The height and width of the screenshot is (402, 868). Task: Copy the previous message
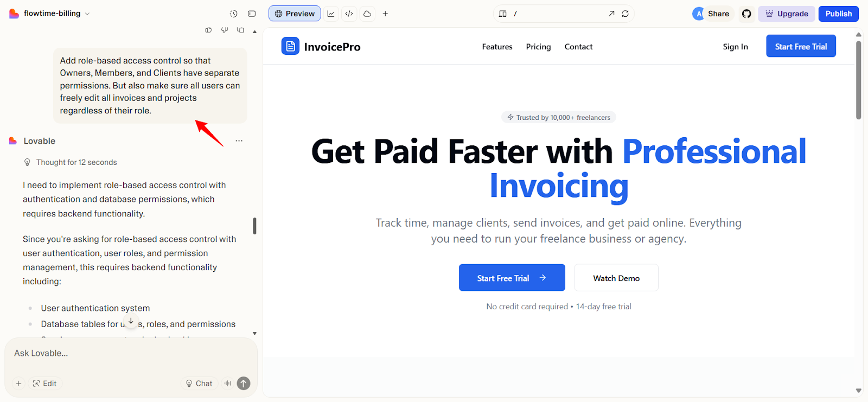(x=240, y=30)
